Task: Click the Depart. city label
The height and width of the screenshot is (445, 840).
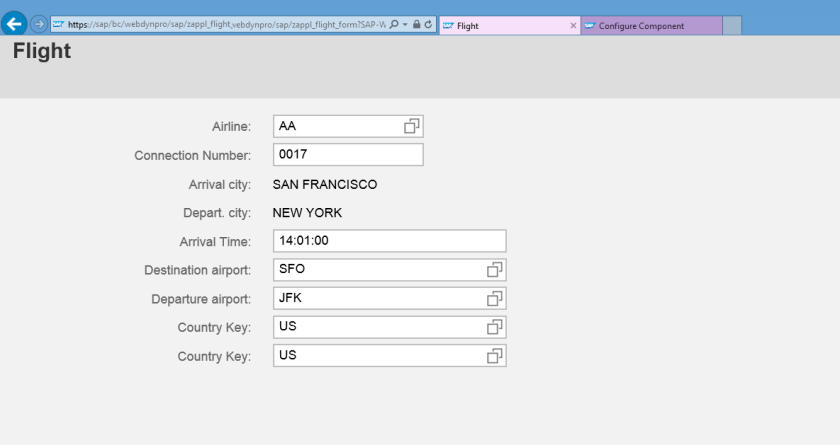Action: [x=217, y=213]
